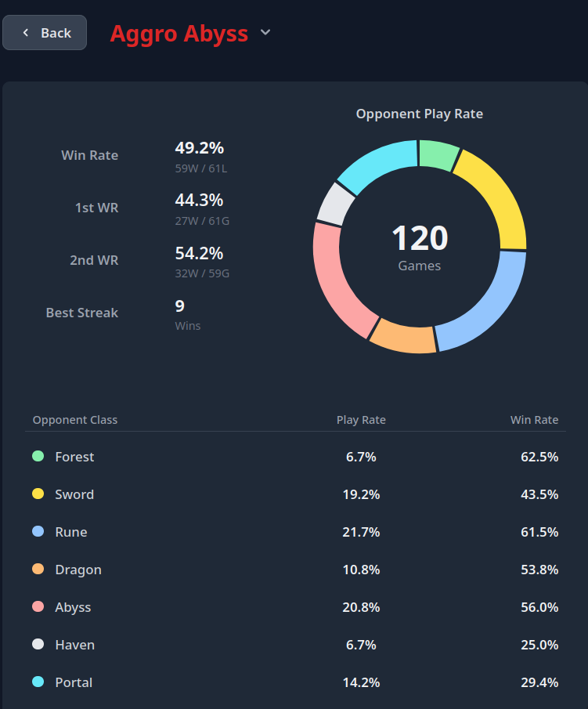Click Haven win rate 25.0%
The image size is (588, 709).
pyautogui.click(x=539, y=644)
